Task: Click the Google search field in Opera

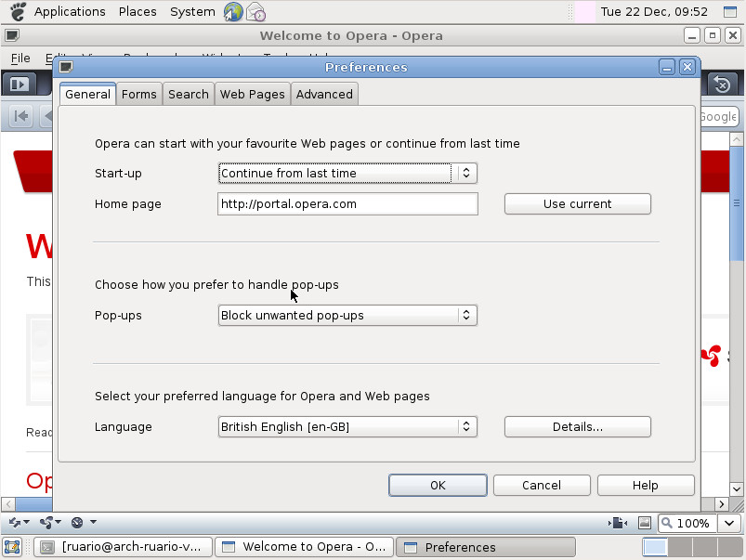Action: [x=720, y=117]
